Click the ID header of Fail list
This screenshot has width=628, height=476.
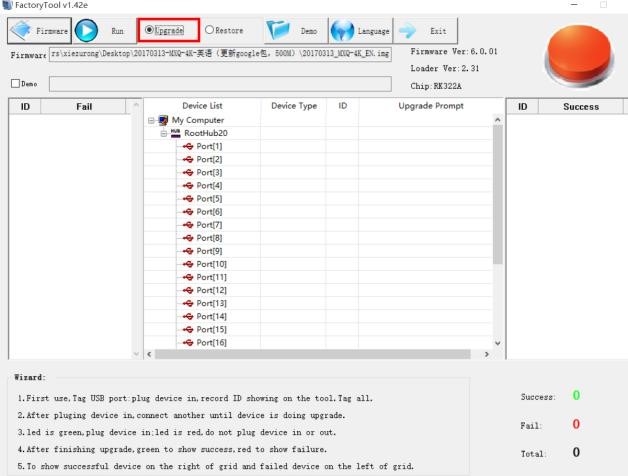pyautogui.click(x=25, y=107)
